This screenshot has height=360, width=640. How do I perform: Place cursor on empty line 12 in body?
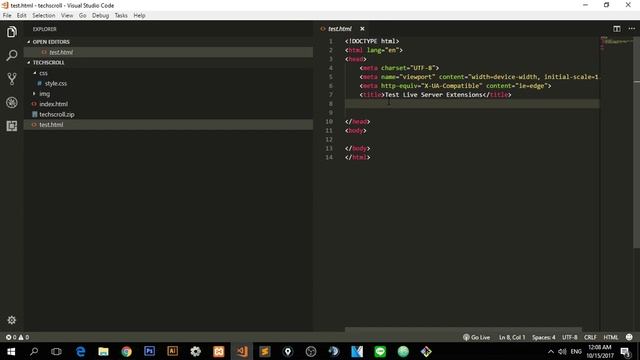click(x=472, y=140)
